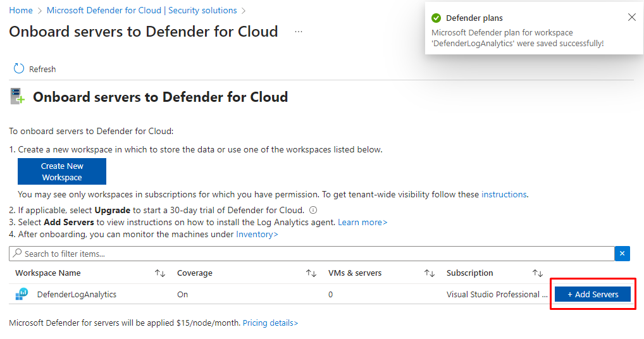Click the onboard servers header icon
The height and width of the screenshot is (339, 644).
click(x=17, y=97)
